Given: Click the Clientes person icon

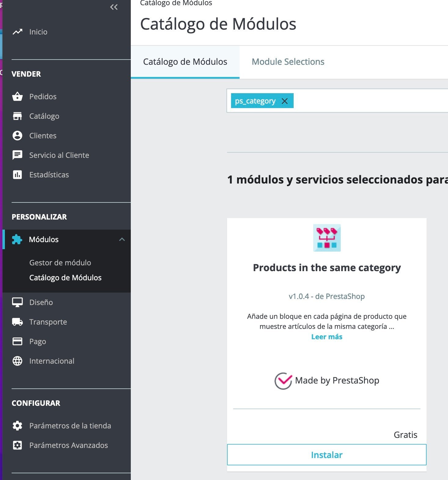Looking at the screenshot, I should 17,136.
